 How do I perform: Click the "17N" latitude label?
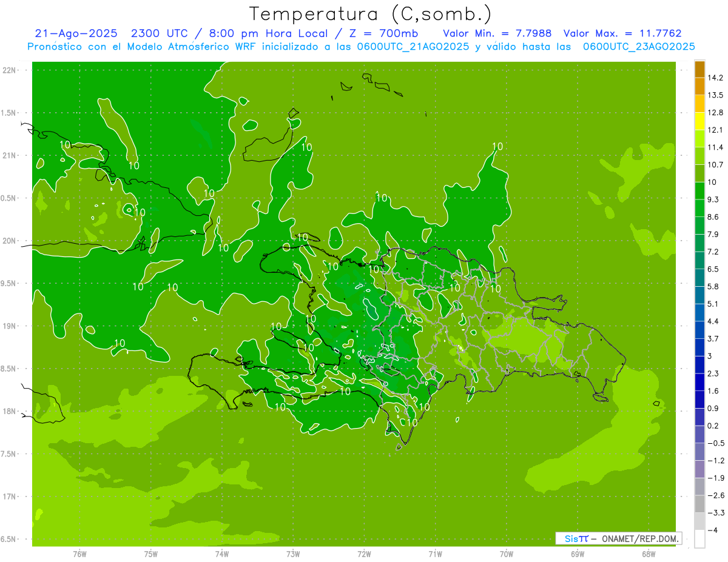click(10, 497)
